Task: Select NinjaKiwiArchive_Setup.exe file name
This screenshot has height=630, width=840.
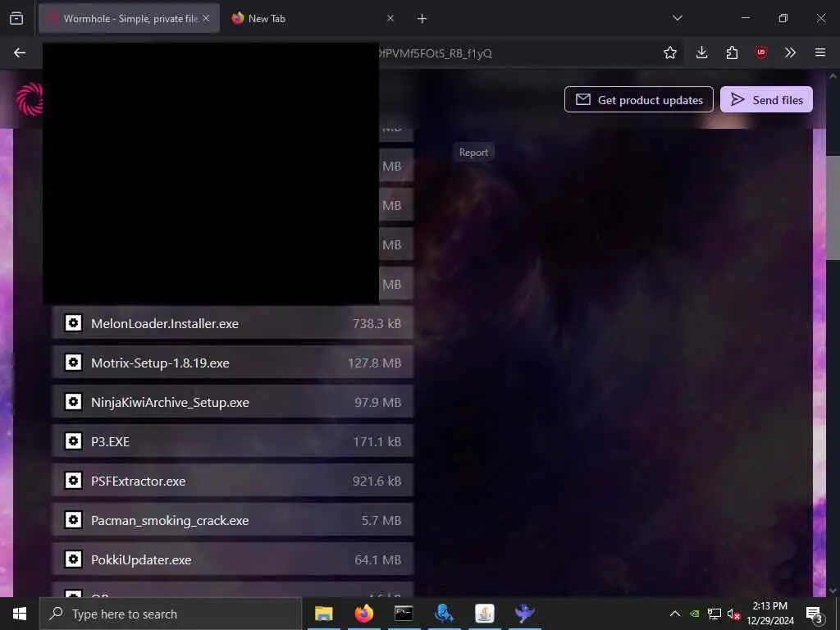Action: [x=170, y=402]
